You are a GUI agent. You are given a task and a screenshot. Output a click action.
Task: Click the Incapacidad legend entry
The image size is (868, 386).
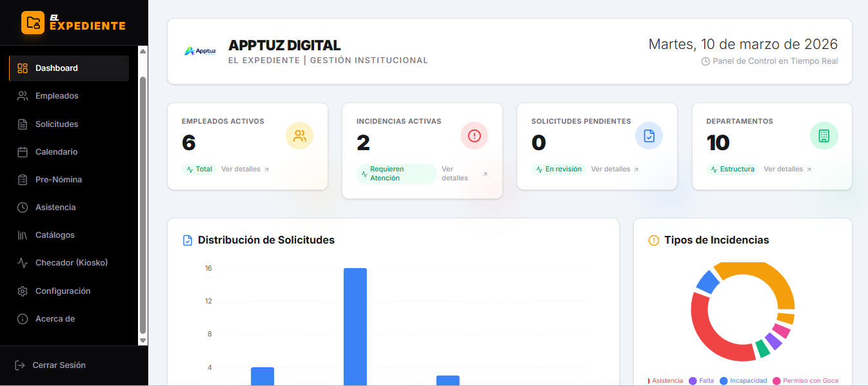744,381
